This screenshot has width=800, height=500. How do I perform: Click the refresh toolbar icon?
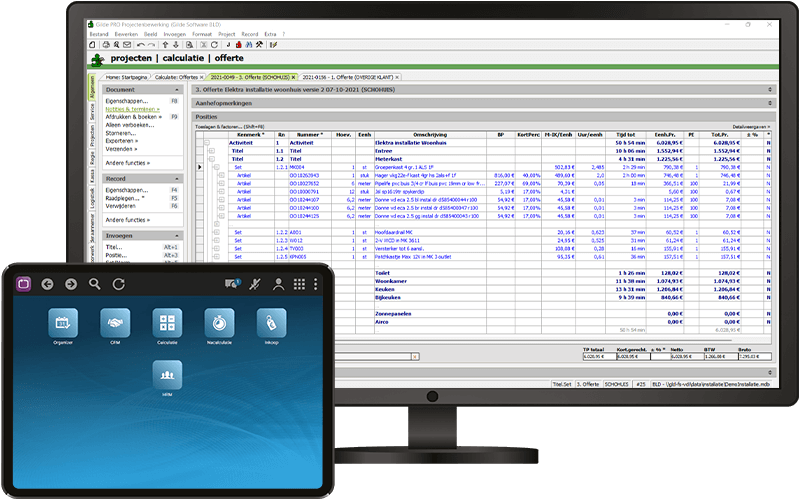(214, 45)
